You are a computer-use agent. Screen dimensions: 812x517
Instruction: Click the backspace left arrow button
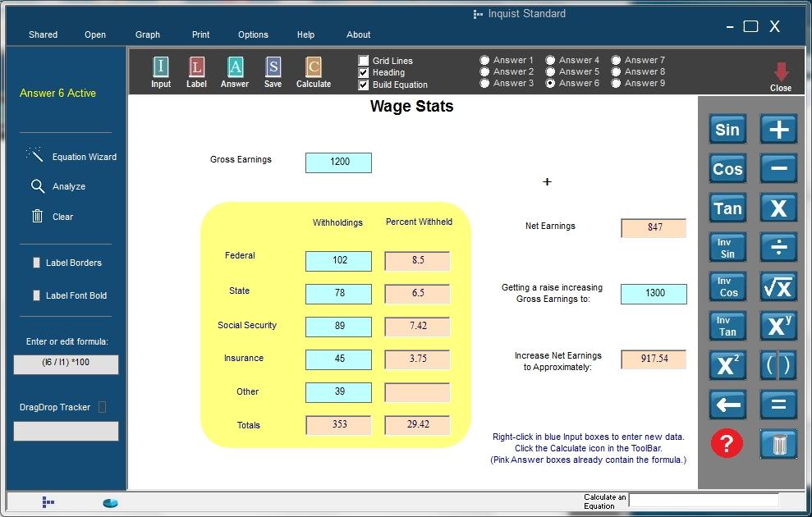tap(727, 405)
